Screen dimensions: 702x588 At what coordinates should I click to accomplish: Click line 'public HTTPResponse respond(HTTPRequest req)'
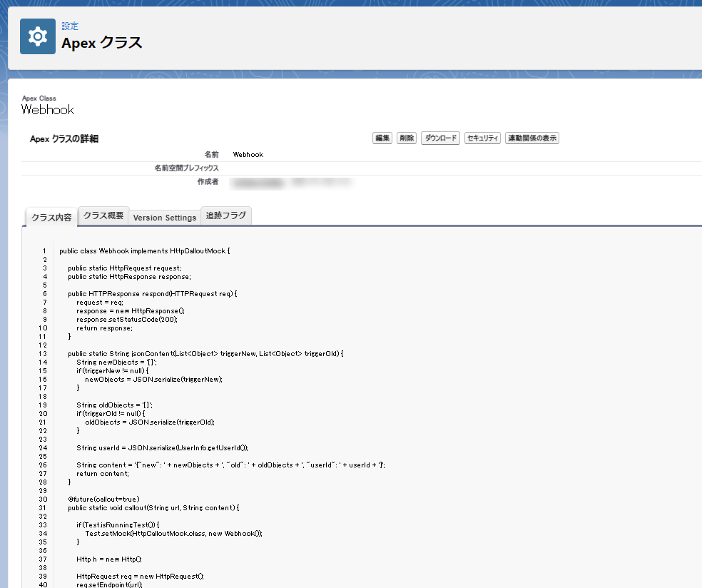[153, 294]
